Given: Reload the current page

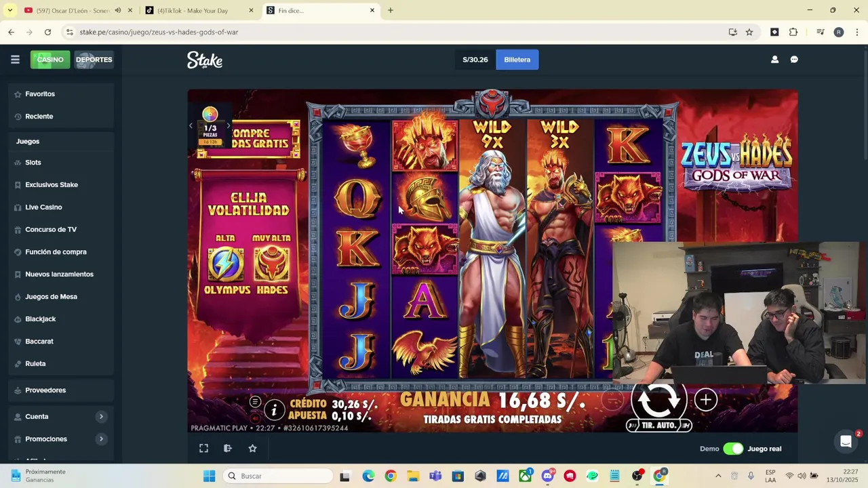Looking at the screenshot, I should coord(47,32).
